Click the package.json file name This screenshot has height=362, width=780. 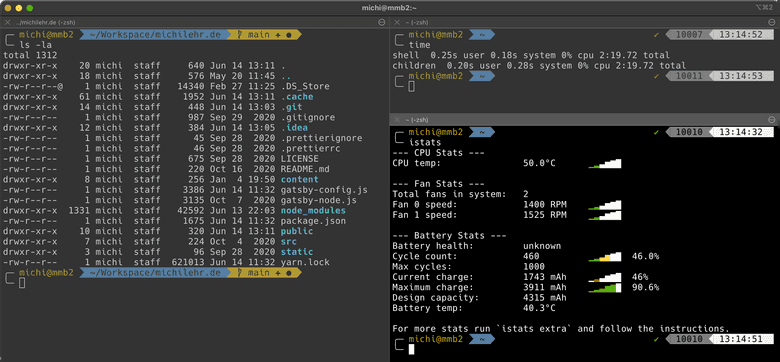pyautogui.click(x=313, y=221)
